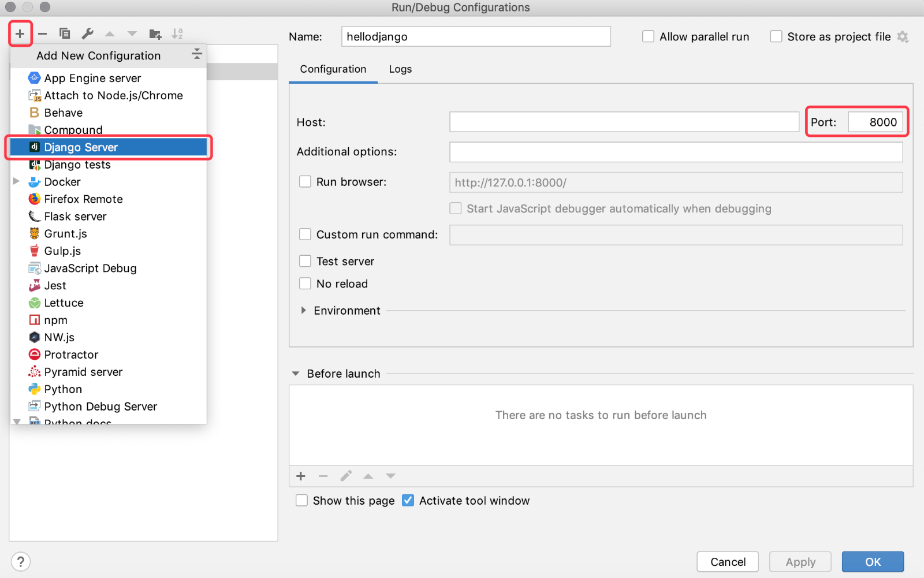924x578 pixels.
Task: Expand the Docker tree item arrow
Action: pyautogui.click(x=17, y=181)
